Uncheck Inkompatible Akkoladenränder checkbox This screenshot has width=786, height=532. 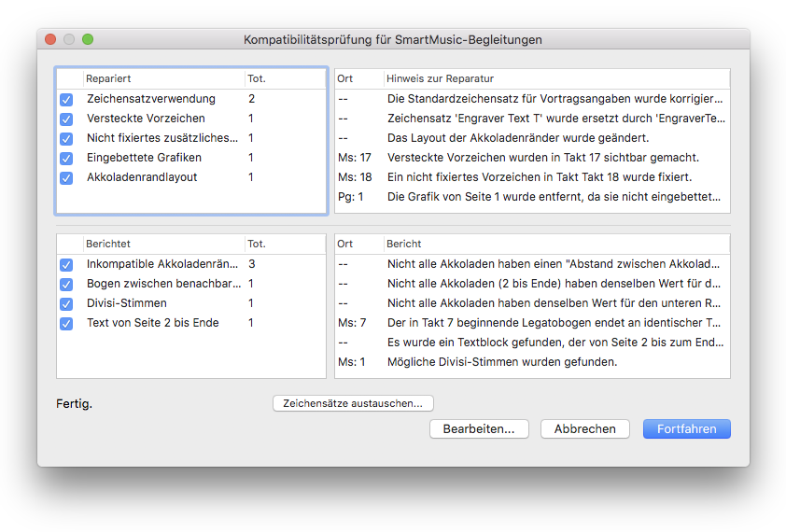(66, 264)
